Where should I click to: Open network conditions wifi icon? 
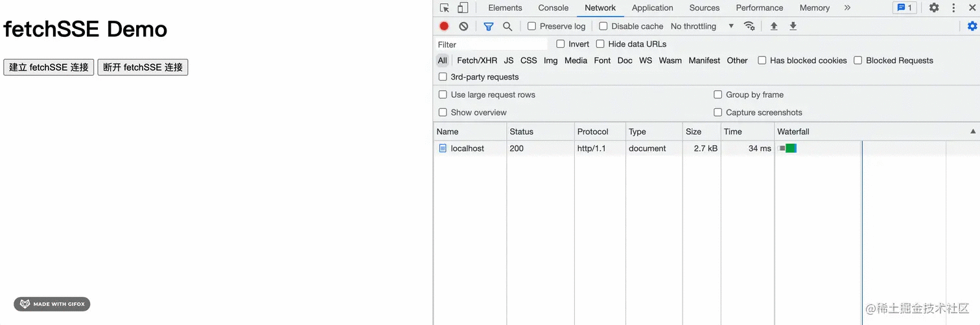click(749, 26)
